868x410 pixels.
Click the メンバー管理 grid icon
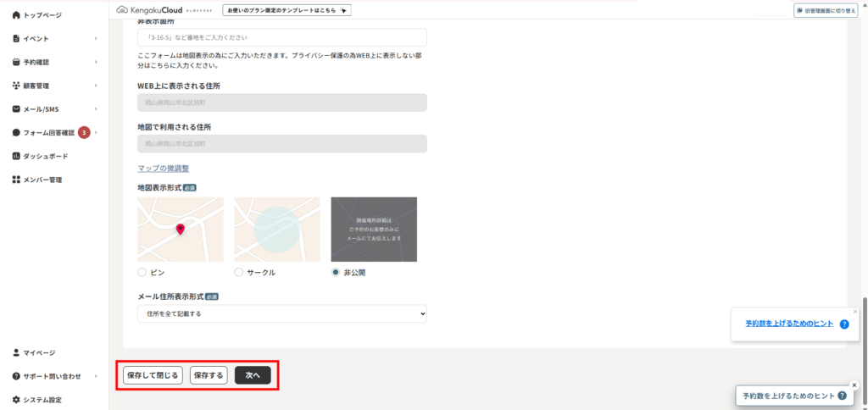tap(16, 180)
